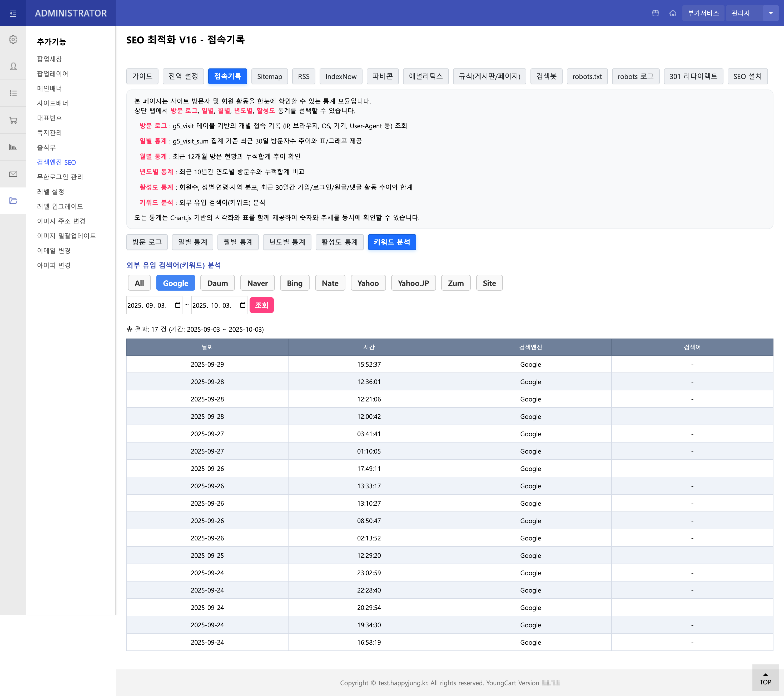Open shopping cart icon in left rail
This screenshot has height=696, width=784.
tap(13, 120)
